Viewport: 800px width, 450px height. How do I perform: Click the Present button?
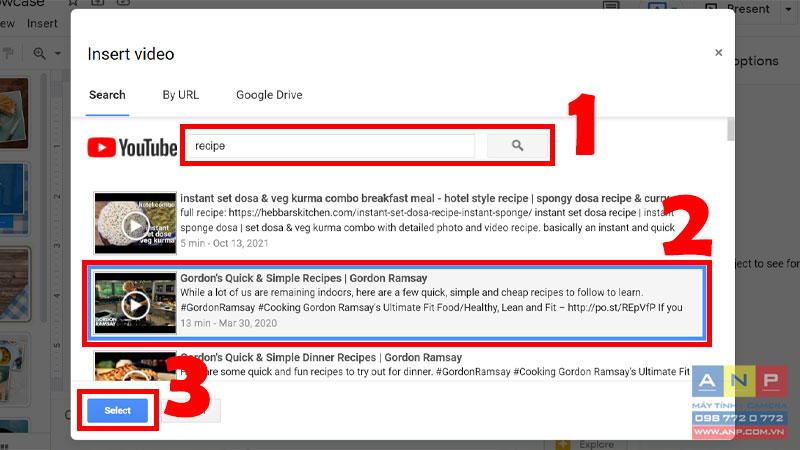click(738, 9)
